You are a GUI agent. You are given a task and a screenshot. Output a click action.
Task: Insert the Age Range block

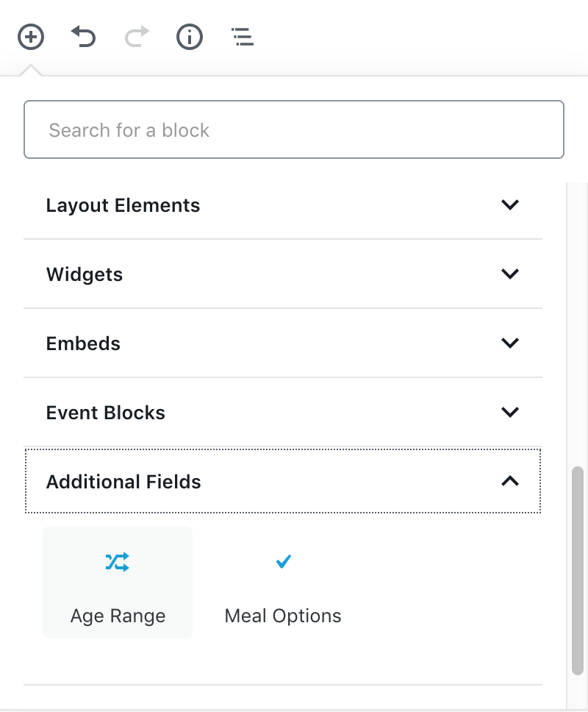(118, 615)
